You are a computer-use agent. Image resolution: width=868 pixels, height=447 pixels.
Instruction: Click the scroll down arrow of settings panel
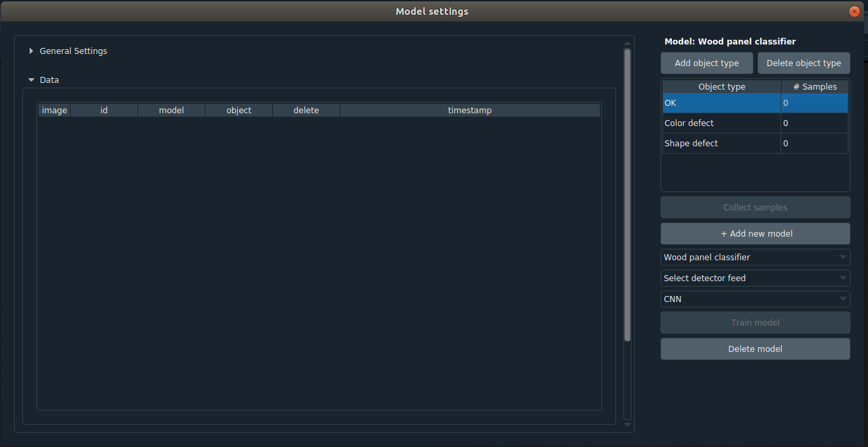click(627, 425)
